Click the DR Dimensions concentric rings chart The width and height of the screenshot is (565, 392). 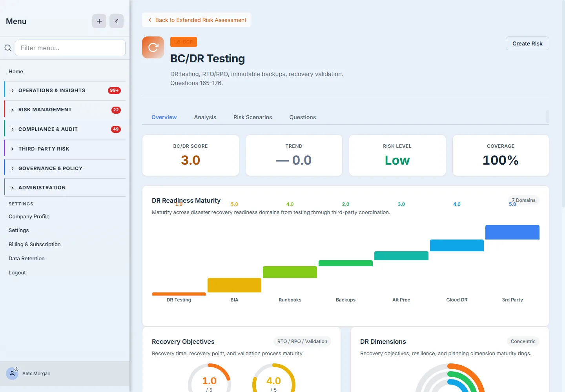(450, 378)
